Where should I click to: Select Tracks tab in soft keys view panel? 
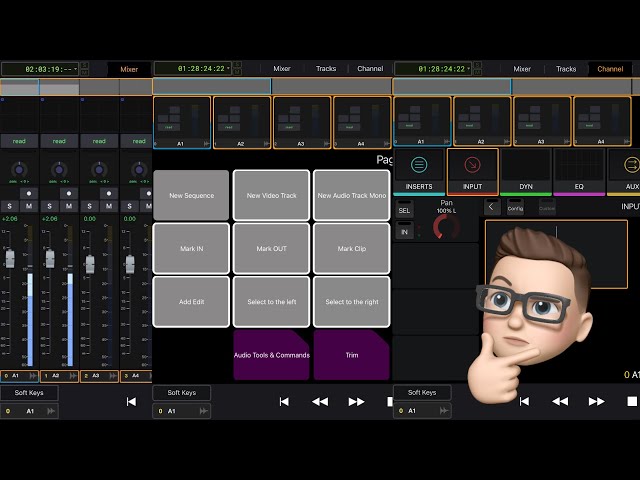point(326,69)
